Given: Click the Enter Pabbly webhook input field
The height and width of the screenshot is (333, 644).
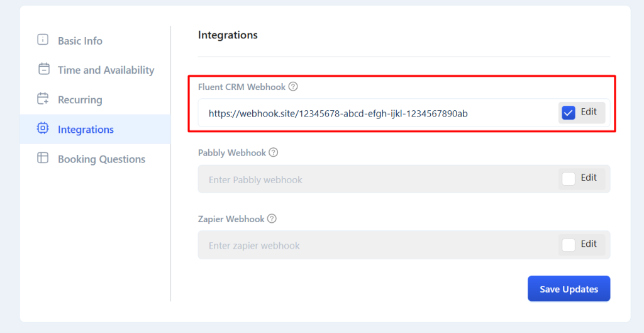Looking at the screenshot, I should (x=378, y=179).
